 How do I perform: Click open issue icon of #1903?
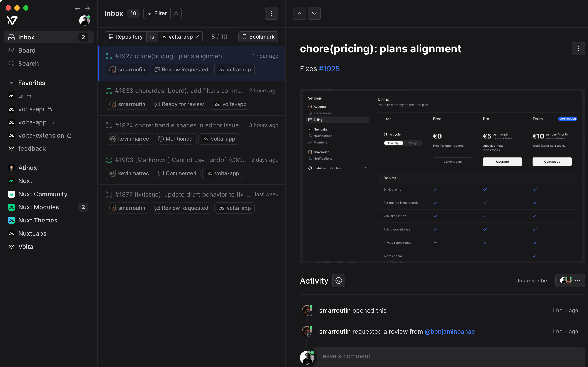109,160
